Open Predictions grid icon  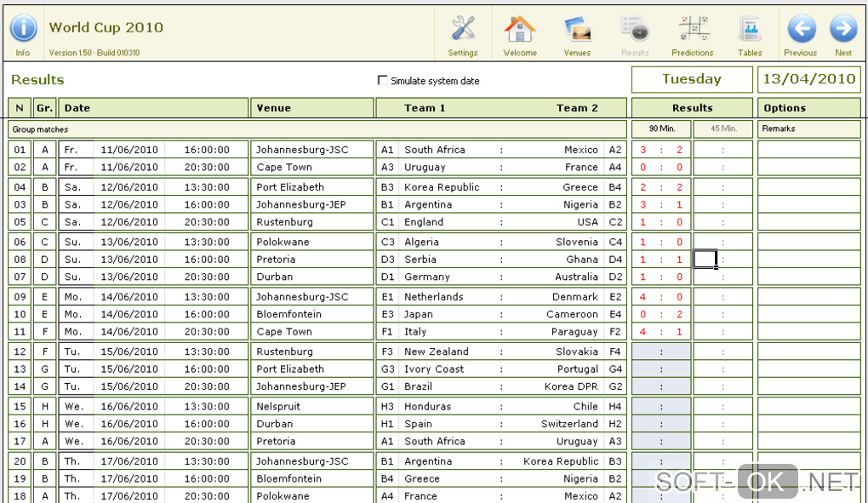click(693, 29)
